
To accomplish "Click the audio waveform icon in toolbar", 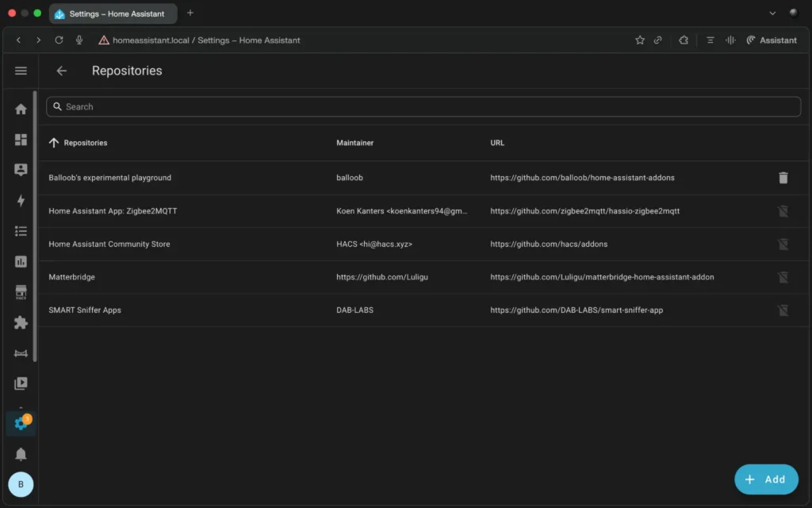I will coord(730,40).
